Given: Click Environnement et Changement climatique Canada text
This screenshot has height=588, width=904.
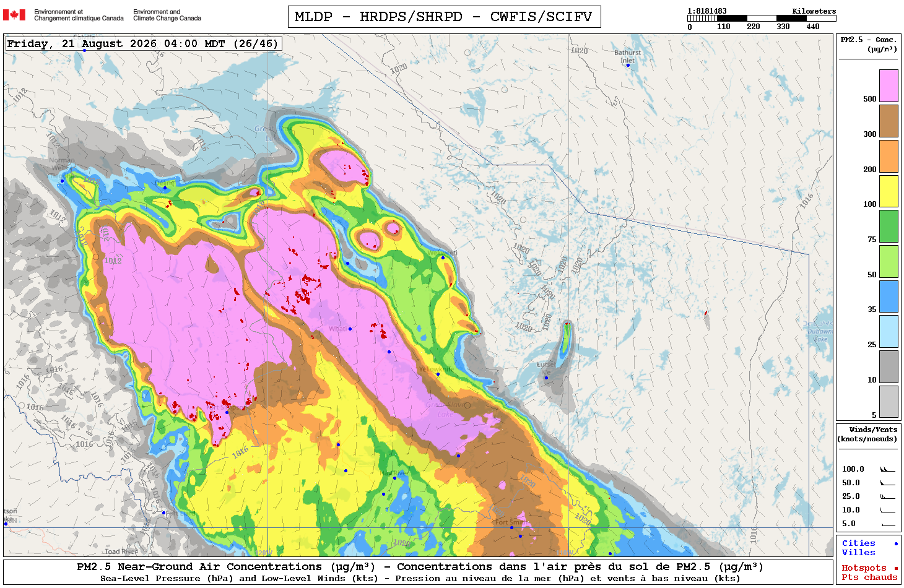Looking at the screenshot, I should coord(79,15).
